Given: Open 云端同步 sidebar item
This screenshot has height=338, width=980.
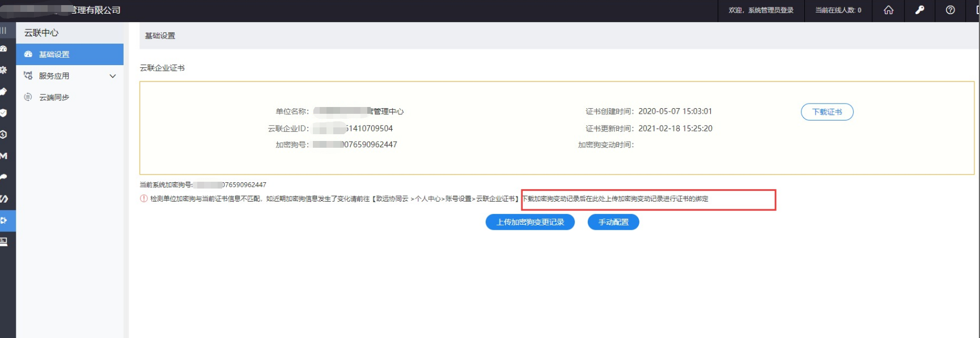Looking at the screenshot, I should coord(70,97).
